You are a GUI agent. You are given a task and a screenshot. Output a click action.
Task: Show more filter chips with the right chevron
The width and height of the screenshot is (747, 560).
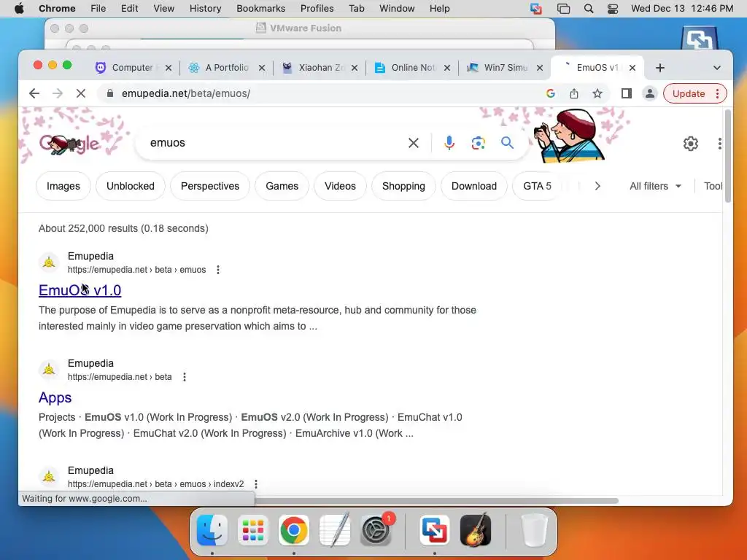tap(597, 186)
